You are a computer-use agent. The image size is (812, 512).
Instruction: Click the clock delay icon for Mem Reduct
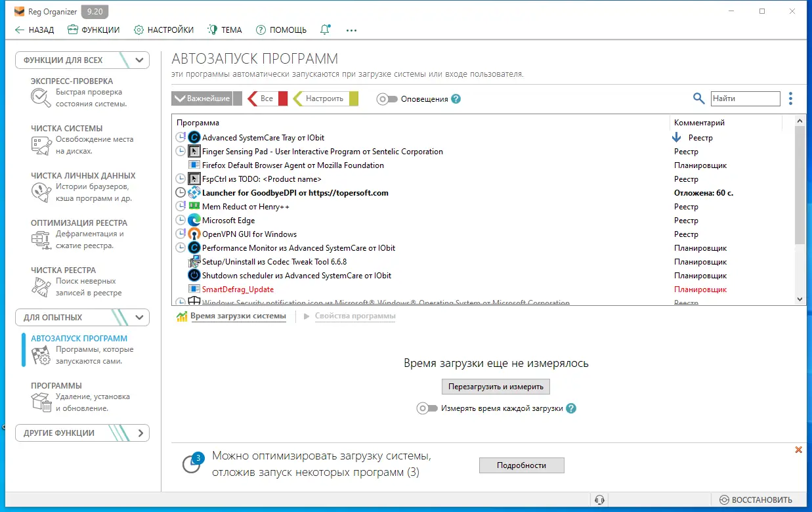tap(181, 207)
